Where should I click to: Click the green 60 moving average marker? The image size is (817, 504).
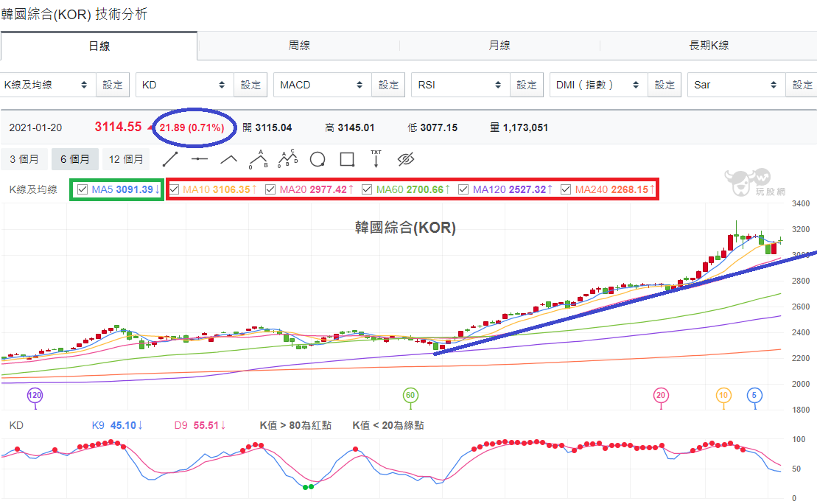(x=410, y=395)
